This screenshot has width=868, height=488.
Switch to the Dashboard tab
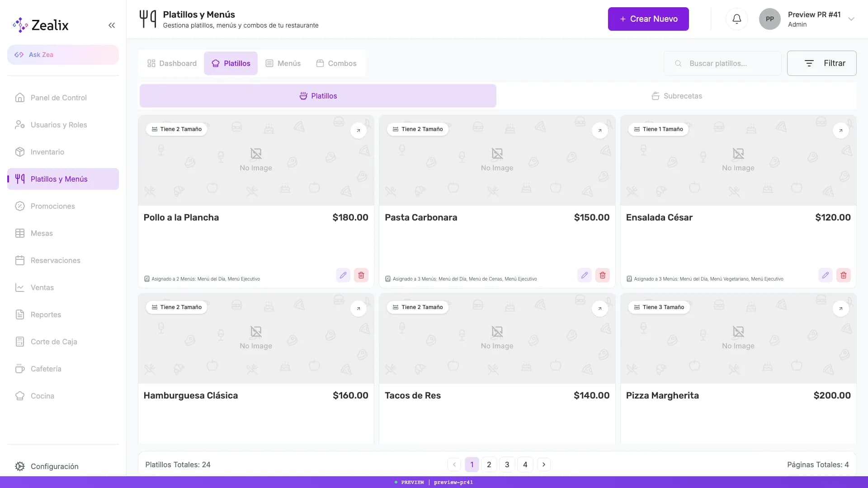point(172,63)
